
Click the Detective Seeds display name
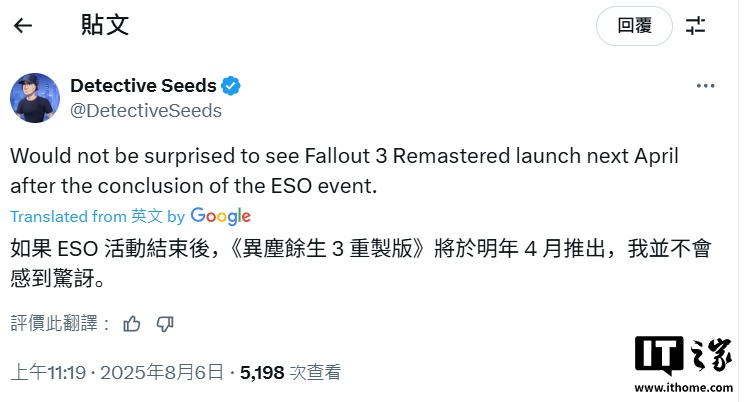[x=142, y=86]
